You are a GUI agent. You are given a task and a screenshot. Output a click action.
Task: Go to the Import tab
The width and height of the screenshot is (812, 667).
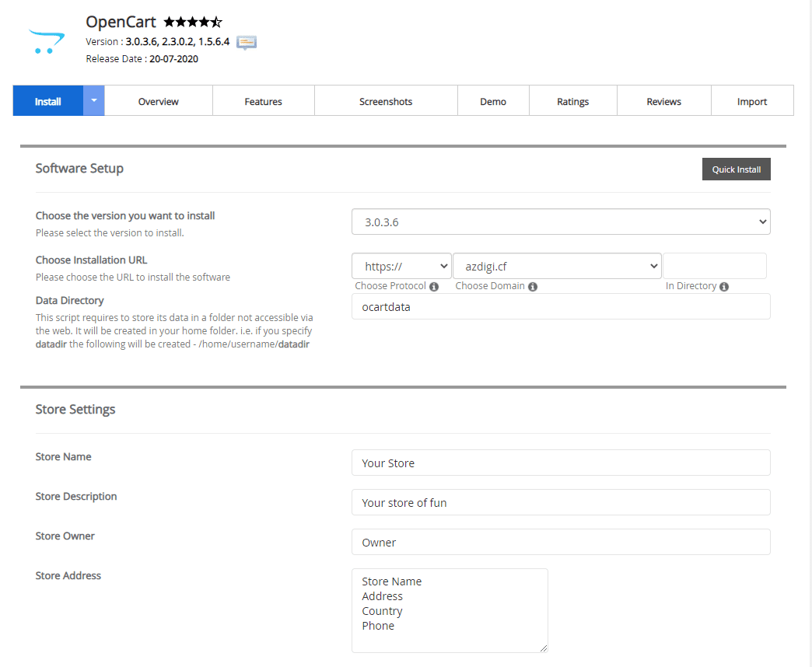pyautogui.click(x=752, y=101)
